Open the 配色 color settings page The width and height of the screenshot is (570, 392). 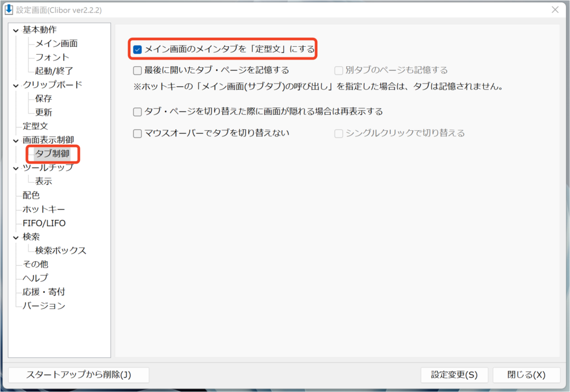[31, 195]
